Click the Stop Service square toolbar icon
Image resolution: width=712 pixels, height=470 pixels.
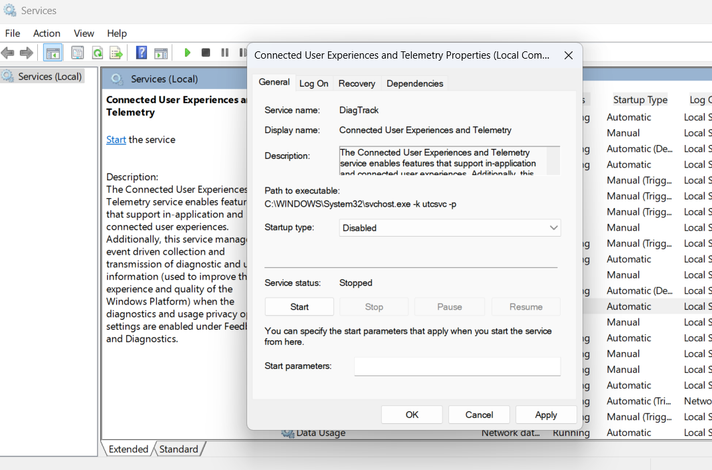206,52
